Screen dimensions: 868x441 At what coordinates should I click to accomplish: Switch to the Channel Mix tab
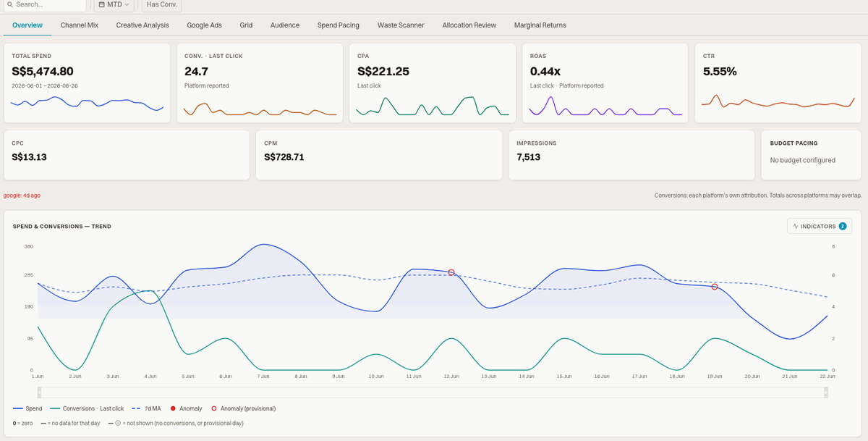click(x=80, y=25)
